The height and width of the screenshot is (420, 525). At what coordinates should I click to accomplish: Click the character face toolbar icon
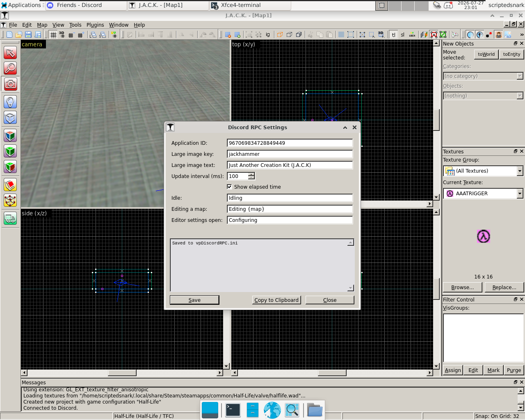[x=498, y=35]
